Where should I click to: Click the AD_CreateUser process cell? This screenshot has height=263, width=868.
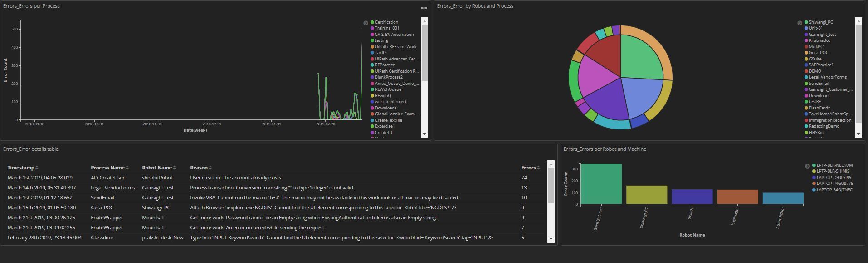[107, 178]
